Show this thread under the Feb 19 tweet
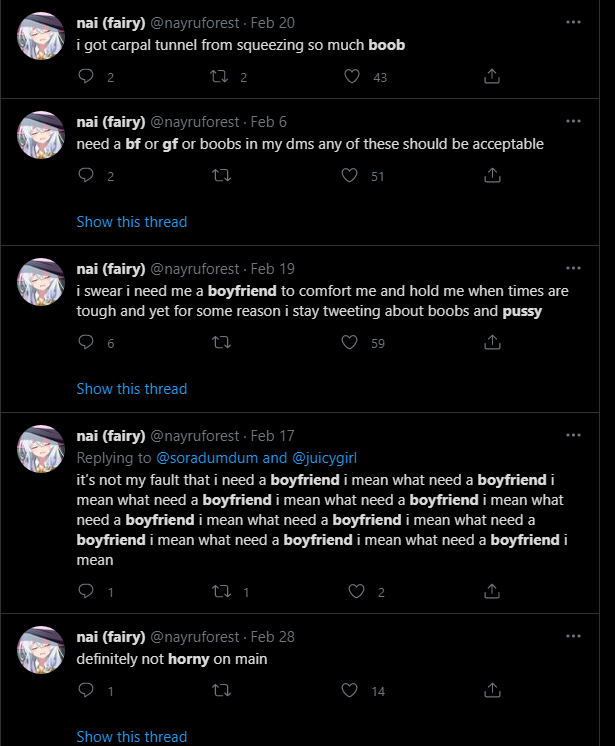Screen dimensions: 615x746 click(x=132, y=389)
